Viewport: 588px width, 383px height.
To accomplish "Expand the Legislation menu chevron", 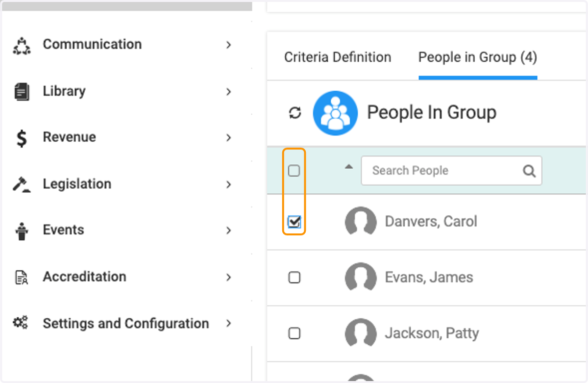I will click(228, 184).
